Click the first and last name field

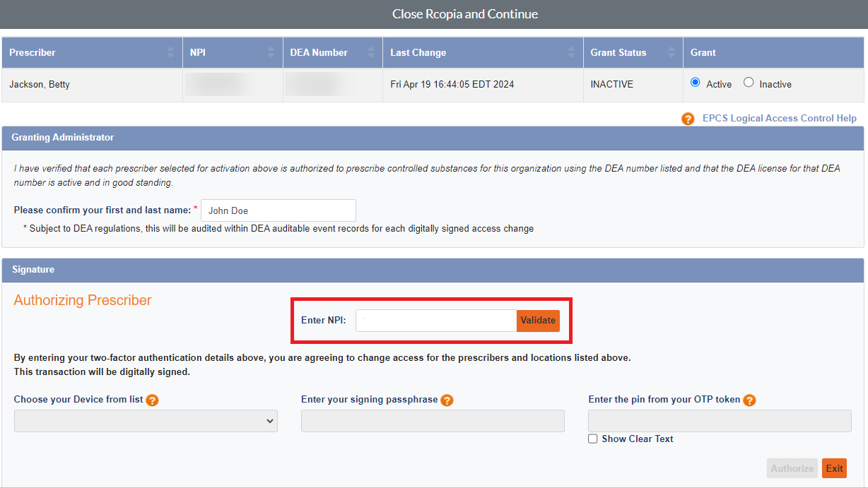(278, 210)
